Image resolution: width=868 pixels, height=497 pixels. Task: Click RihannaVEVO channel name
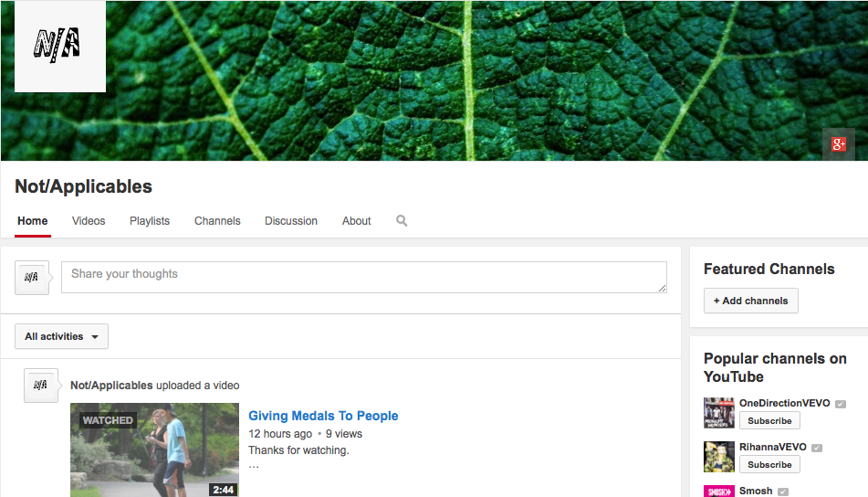(773, 447)
